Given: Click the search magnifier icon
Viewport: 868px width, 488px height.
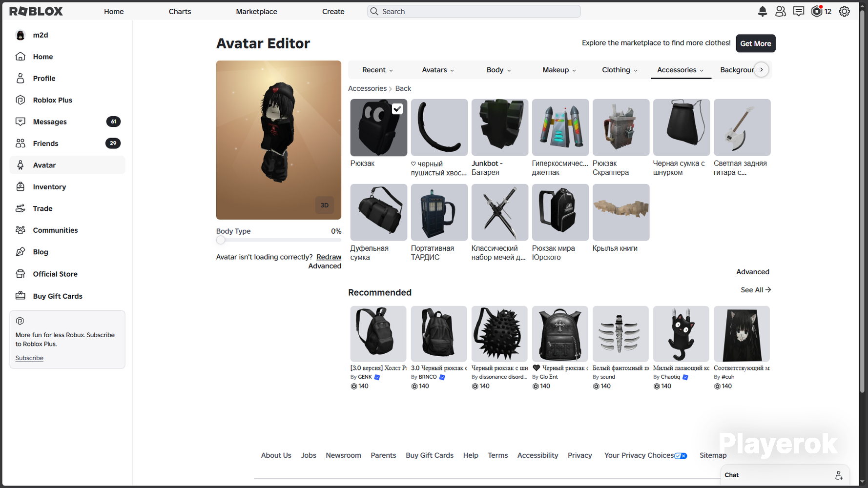Looking at the screenshot, I should tap(374, 11).
